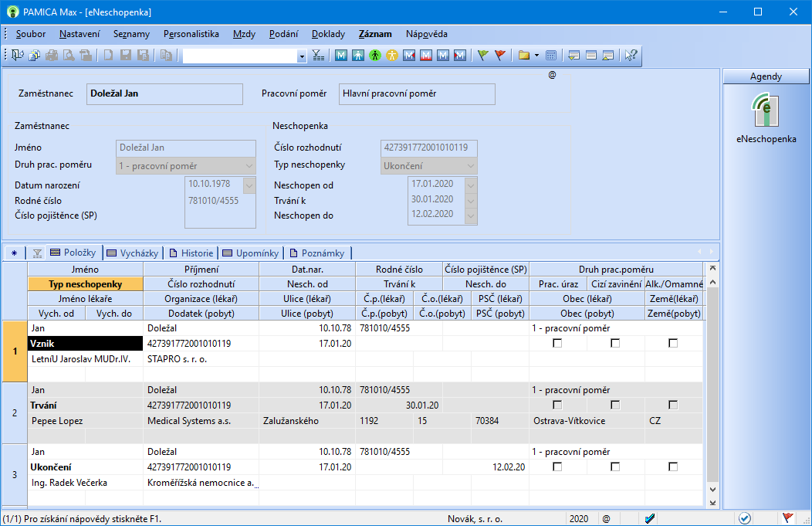The height and width of the screenshot is (526, 812).
Task: Toggle Cizí zavinění checkbox in Ukončení row
Action: click(615, 467)
